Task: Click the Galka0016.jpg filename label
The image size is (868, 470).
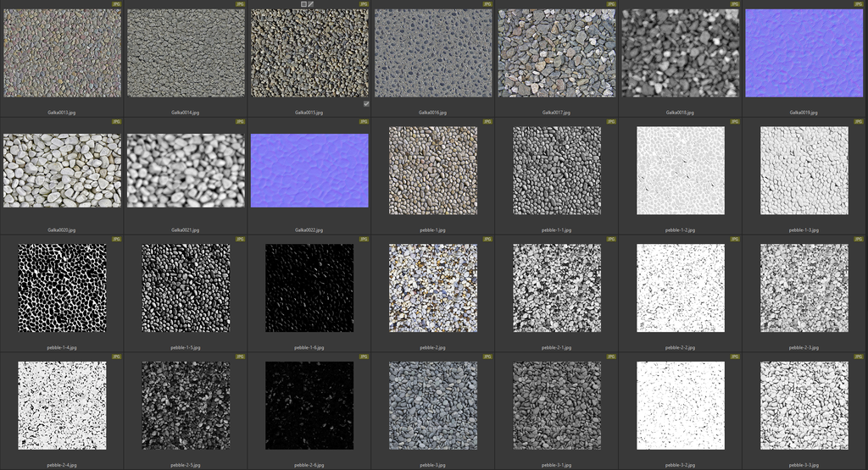Action: coord(433,112)
